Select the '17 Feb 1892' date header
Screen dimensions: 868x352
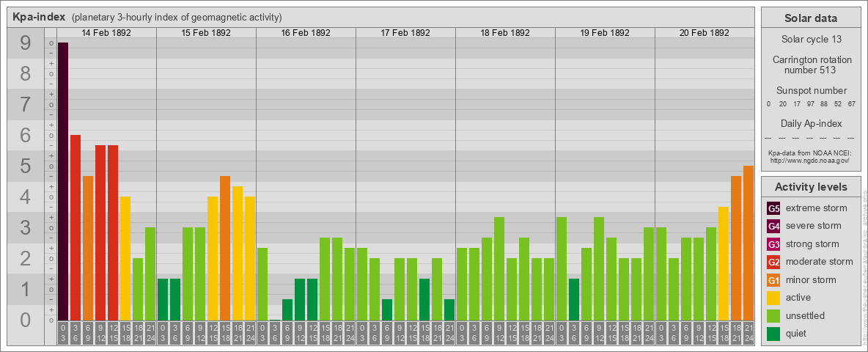tap(405, 33)
